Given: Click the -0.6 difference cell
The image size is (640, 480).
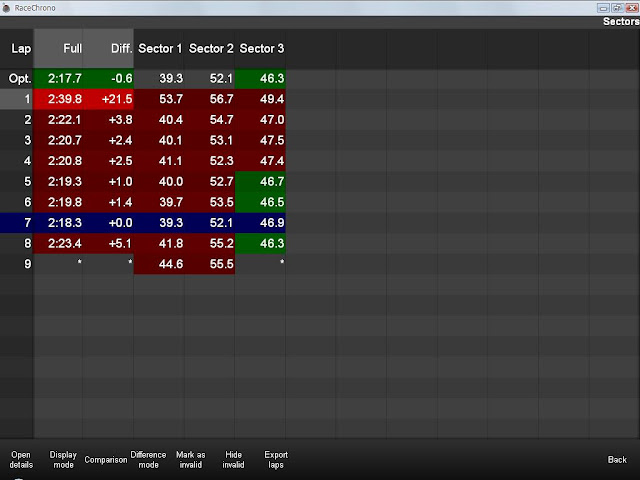Looking at the screenshot, I should tap(109, 78).
